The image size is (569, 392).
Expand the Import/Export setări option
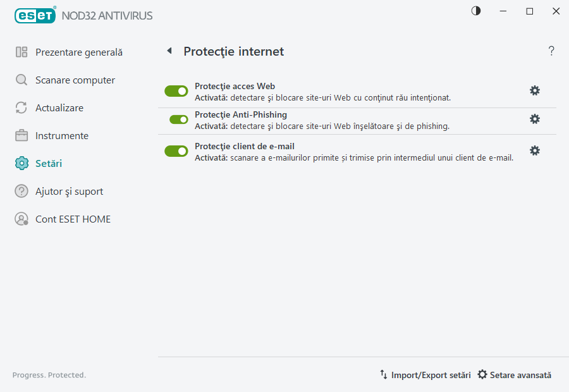coord(427,374)
